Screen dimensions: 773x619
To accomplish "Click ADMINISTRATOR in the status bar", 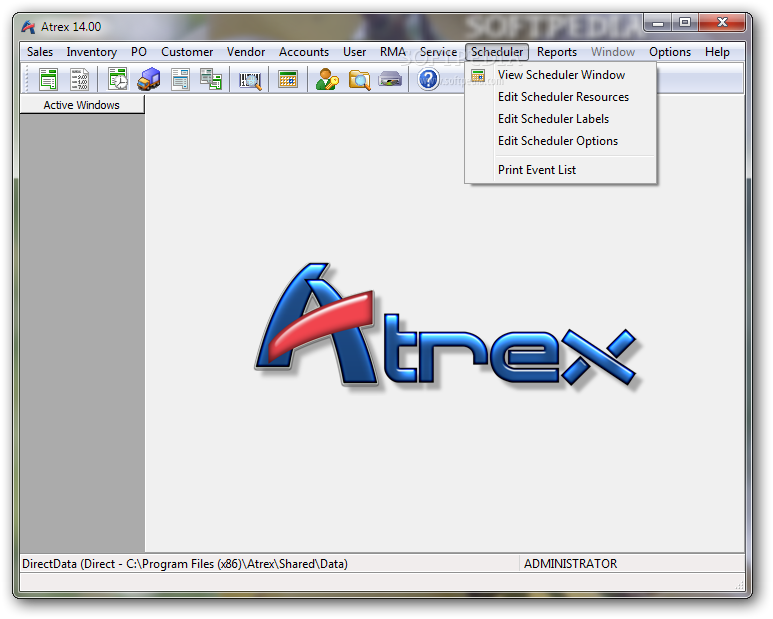I will 570,564.
